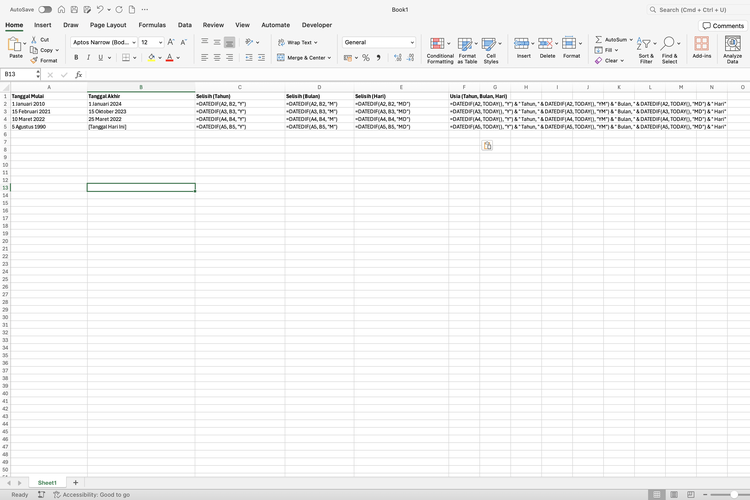This screenshot has height=500, width=750.
Task: Click the Increase Decimal icon
Action: click(397, 57)
